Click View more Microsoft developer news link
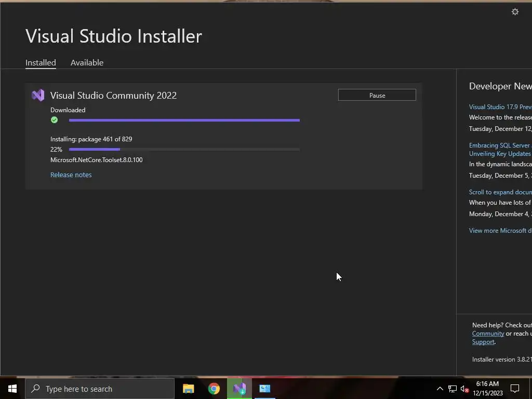The image size is (532, 399). [500, 230]
